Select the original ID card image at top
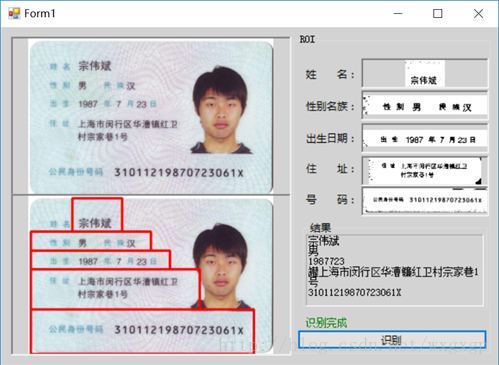Image resolution: width=499 pixels, height=365 pixels. [151, 116]
